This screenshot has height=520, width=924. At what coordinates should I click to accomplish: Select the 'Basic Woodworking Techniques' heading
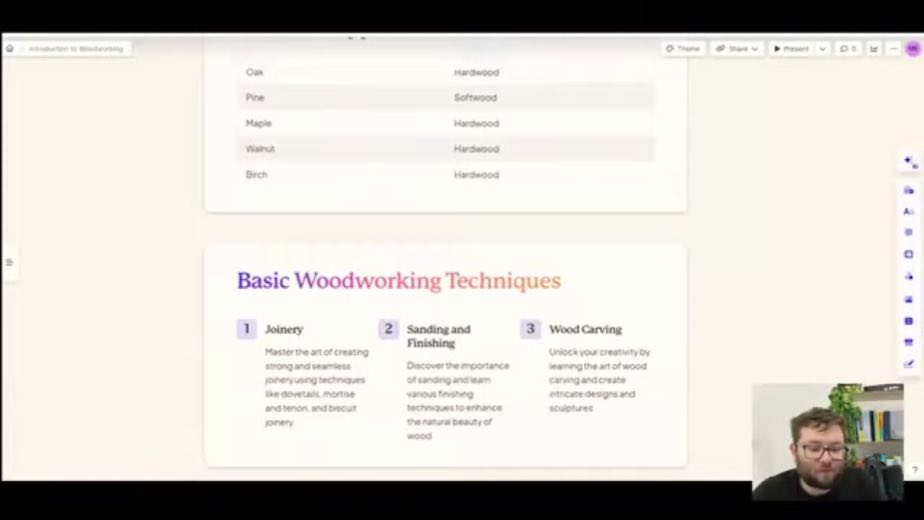click(399, 281)
